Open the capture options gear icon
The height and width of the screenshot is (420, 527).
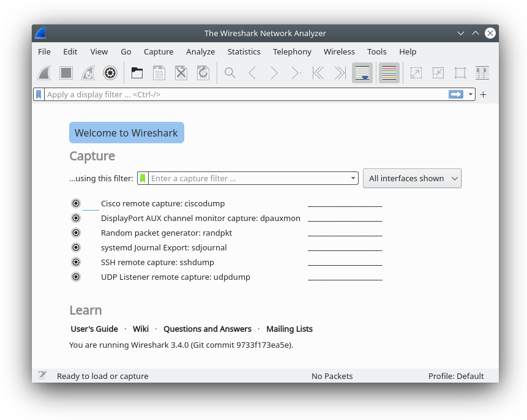(110, 73)
